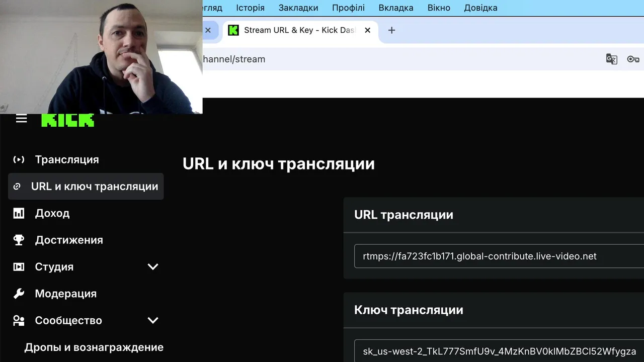Click the Сообщество people icon
The height and width of the screenshot is (362, 644).
pos(19,320)
